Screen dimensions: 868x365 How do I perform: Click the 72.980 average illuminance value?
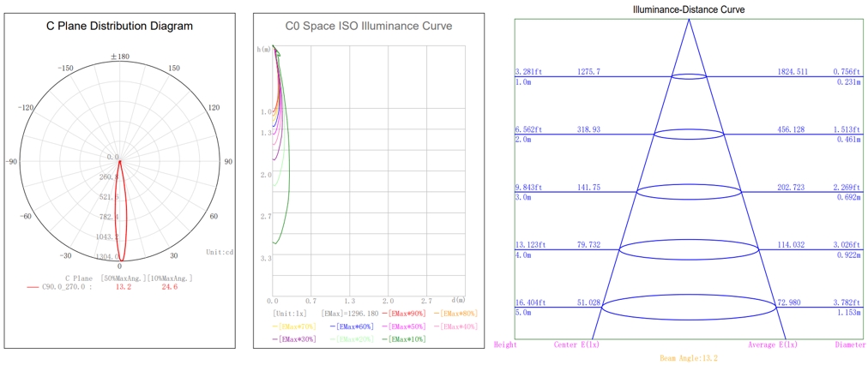point(789,302)
